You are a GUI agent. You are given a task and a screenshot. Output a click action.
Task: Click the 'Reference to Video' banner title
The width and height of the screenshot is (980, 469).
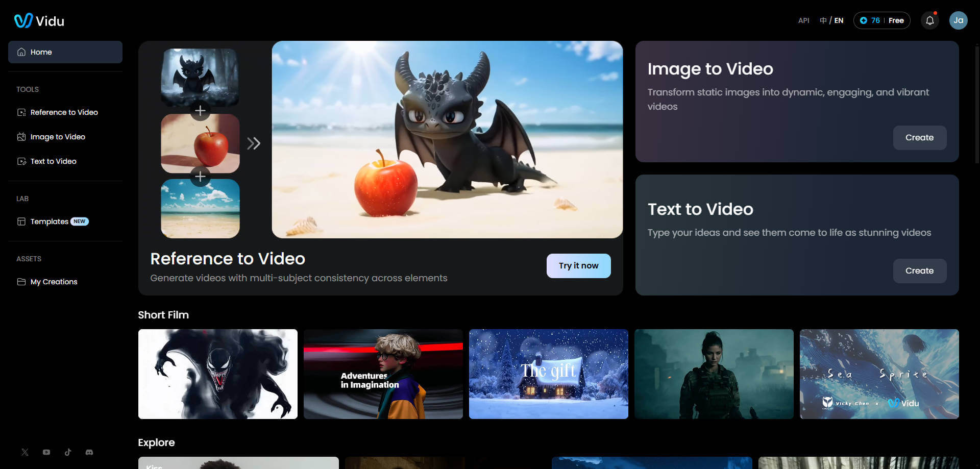tap(228, 259)
